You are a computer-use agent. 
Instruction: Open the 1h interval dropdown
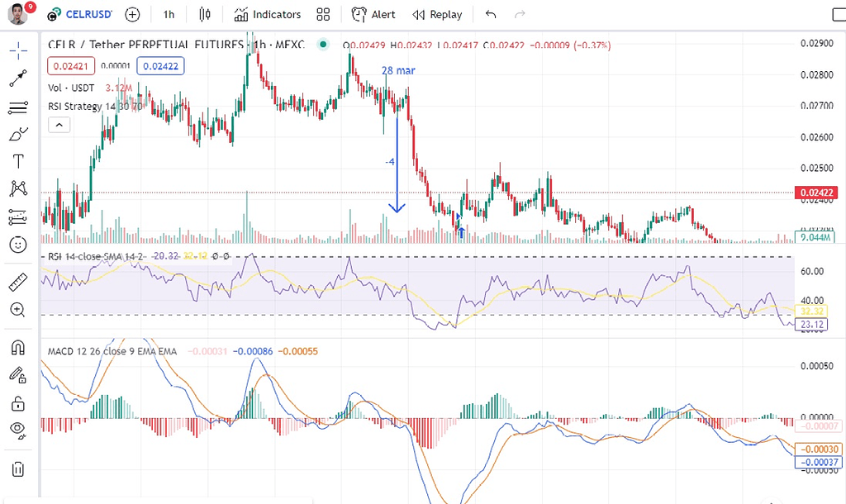[169, 15]
